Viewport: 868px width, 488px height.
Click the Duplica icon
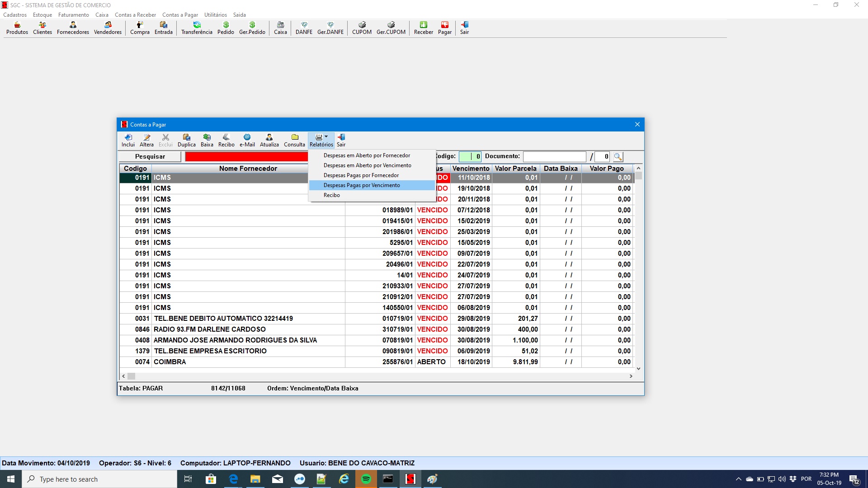coord(186,140)
